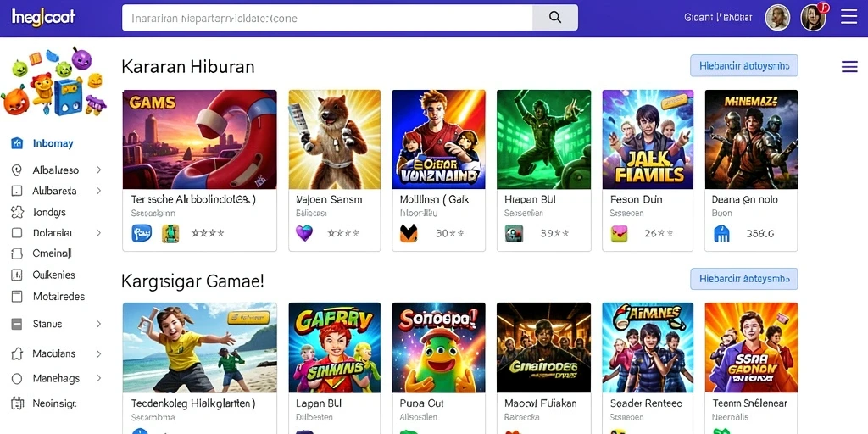Open the second avatar with notification badge
Image resolution: width=868 pixels, height=434 pixels.
814,17
